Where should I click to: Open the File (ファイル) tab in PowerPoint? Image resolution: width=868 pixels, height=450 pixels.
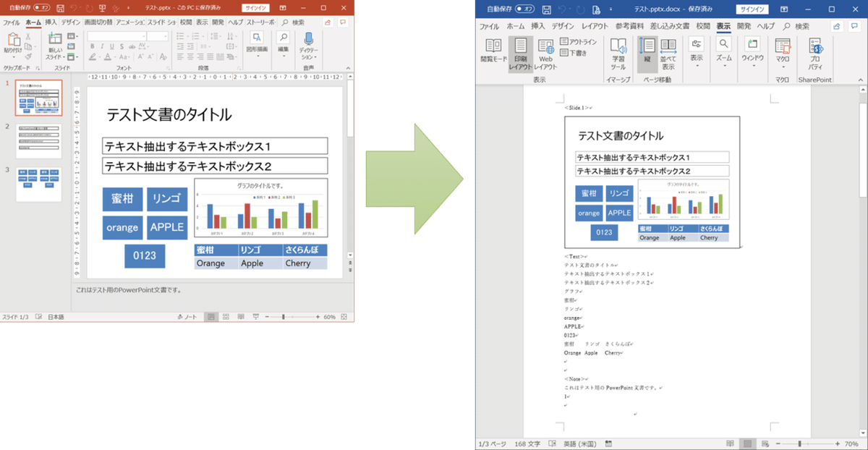pos(12,22)
